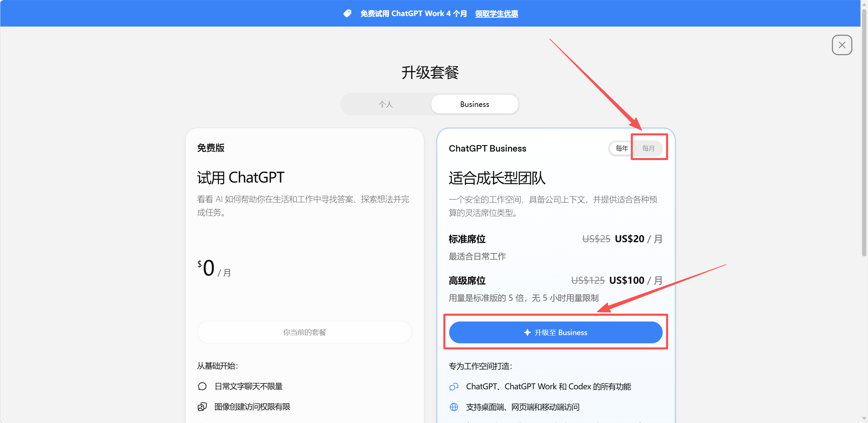Click the 升级至 Business upgrade button
This screenshot has width=868, height=423.
pyautogui.click(x=556, y=332)
